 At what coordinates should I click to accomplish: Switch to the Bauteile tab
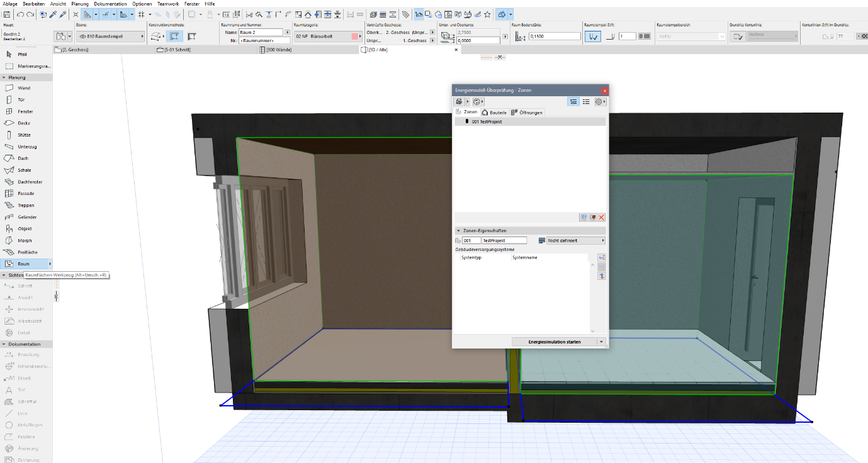[494, 112]
